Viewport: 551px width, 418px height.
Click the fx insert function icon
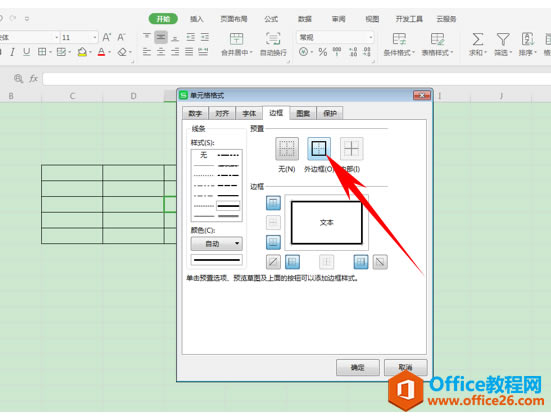coord(33,79)
